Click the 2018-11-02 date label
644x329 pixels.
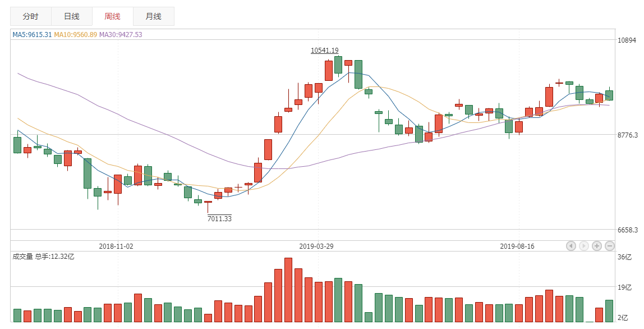116,246
